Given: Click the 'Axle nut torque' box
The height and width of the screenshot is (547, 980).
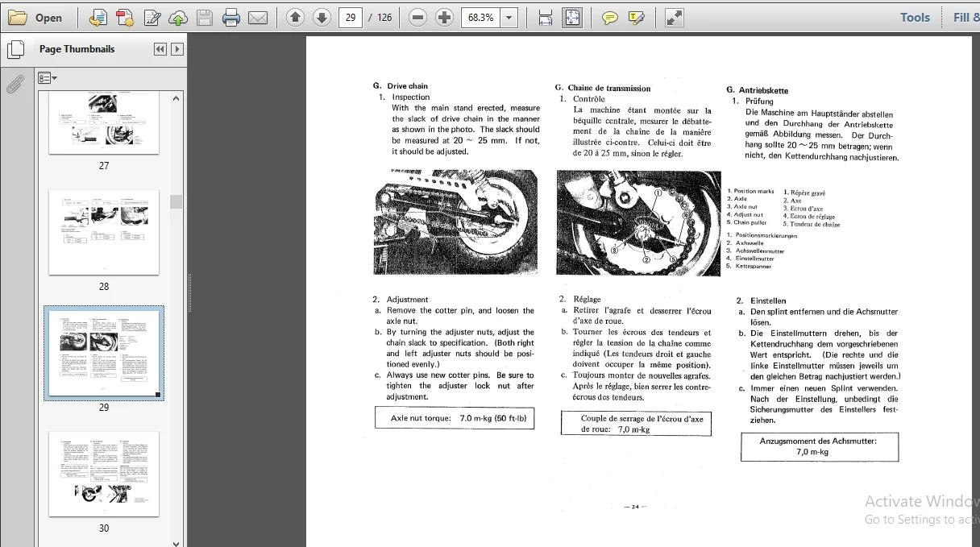Looking at the screenshot, I should 455,418.
